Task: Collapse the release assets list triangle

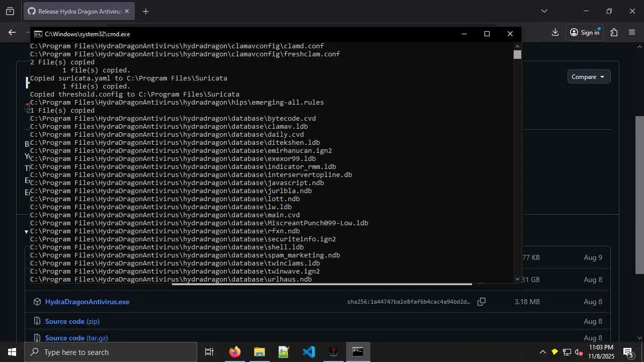Action: click(x=26, y=232)
